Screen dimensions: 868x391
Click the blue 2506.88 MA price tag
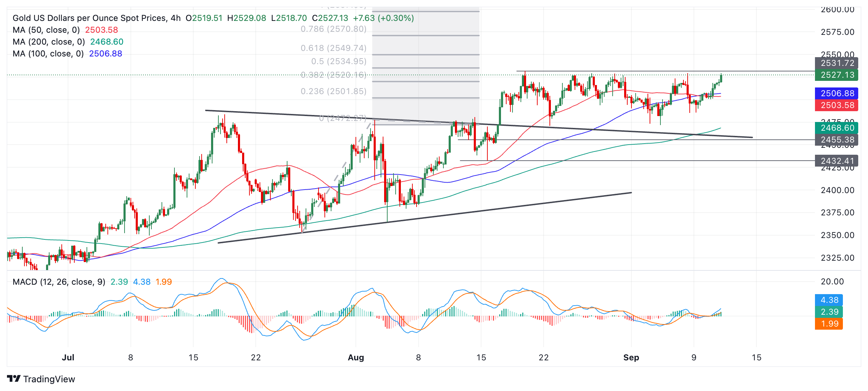[837, 93]
